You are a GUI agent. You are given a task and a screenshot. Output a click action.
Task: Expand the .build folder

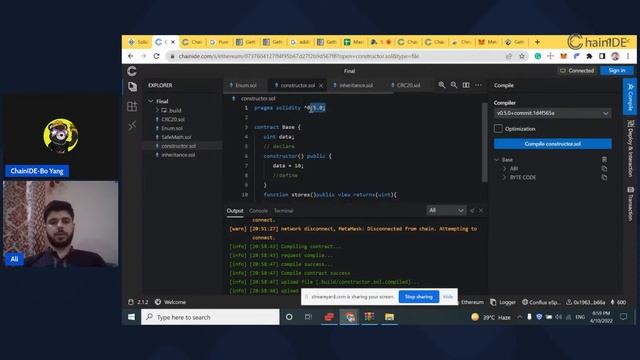pos(157,110)
